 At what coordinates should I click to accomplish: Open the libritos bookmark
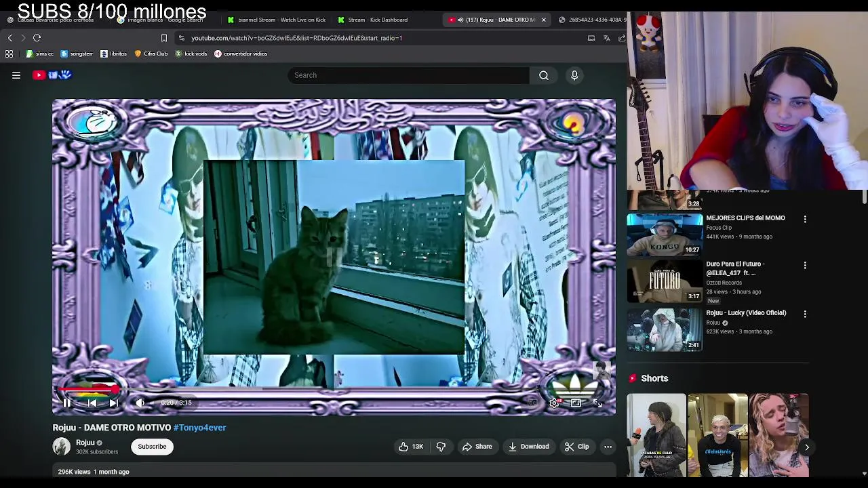113,54
